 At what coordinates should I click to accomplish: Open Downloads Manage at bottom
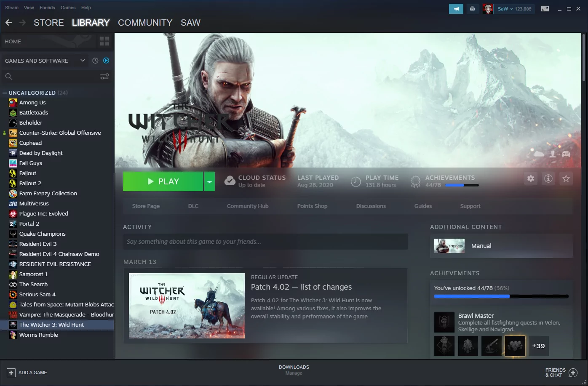(294, 370)
